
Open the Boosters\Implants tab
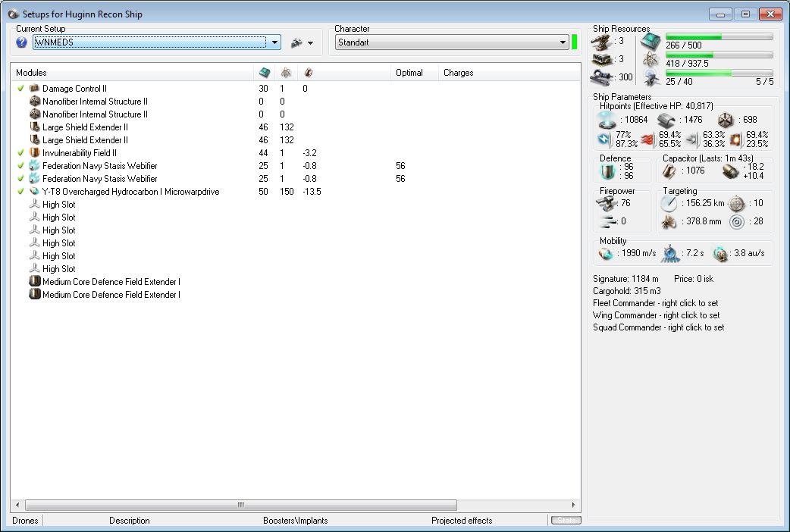pyautogui.click(x=295, y=521)
